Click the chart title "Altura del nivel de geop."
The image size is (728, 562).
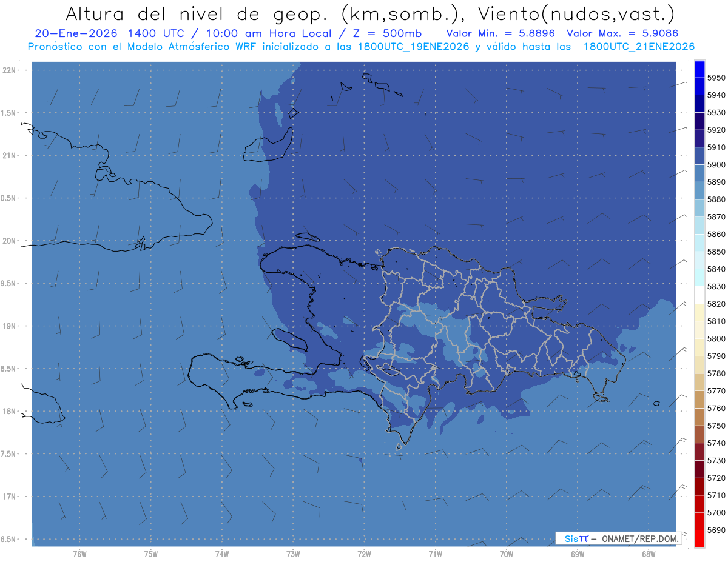pyautogui.click(x=198, y=13)
